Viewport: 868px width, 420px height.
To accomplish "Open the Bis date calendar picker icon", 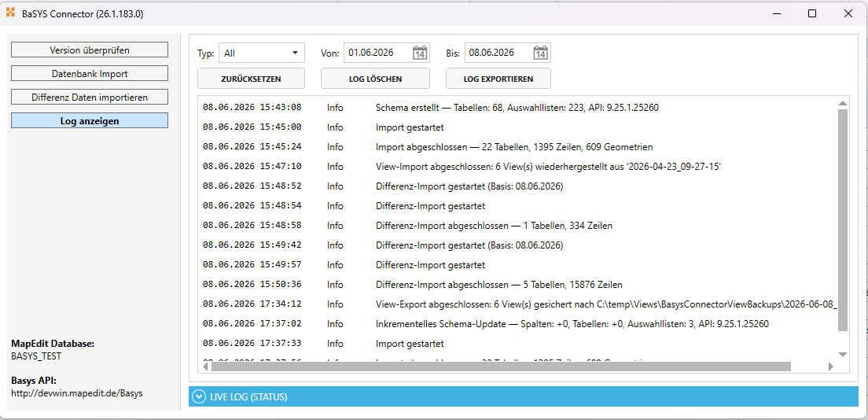I will point(541,53).
